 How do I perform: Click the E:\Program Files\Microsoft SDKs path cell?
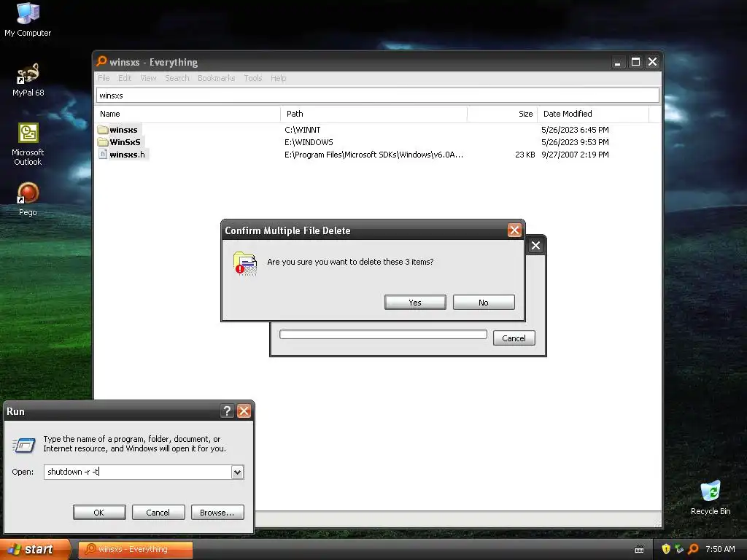[x=373, y=155]
